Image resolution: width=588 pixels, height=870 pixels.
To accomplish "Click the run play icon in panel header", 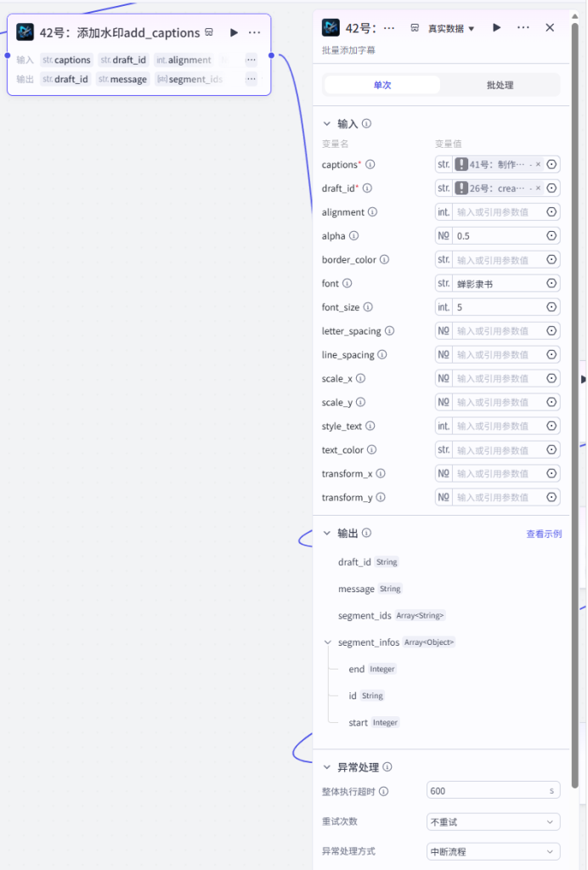I will pos(496,27).
